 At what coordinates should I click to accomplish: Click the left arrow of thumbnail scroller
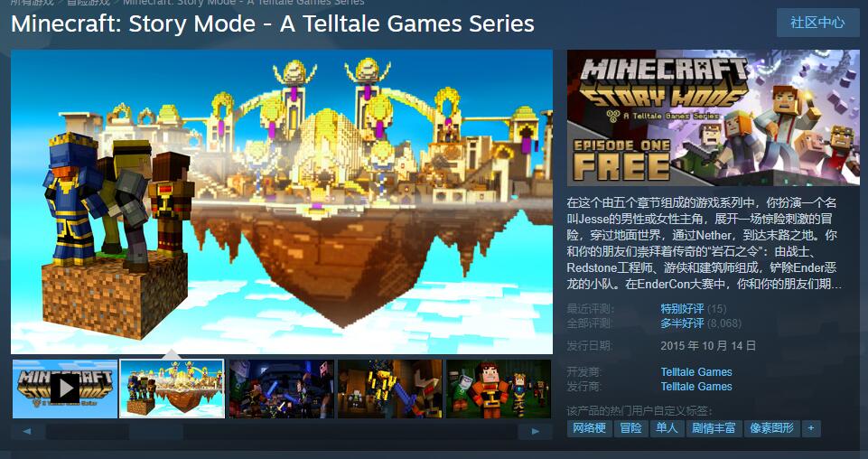pos(26,431)
